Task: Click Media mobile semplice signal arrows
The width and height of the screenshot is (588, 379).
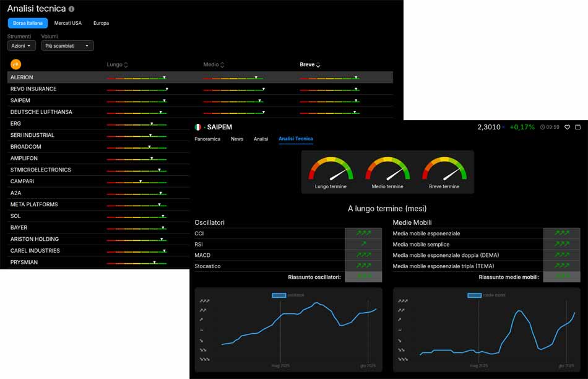Action: pos(562,244)
